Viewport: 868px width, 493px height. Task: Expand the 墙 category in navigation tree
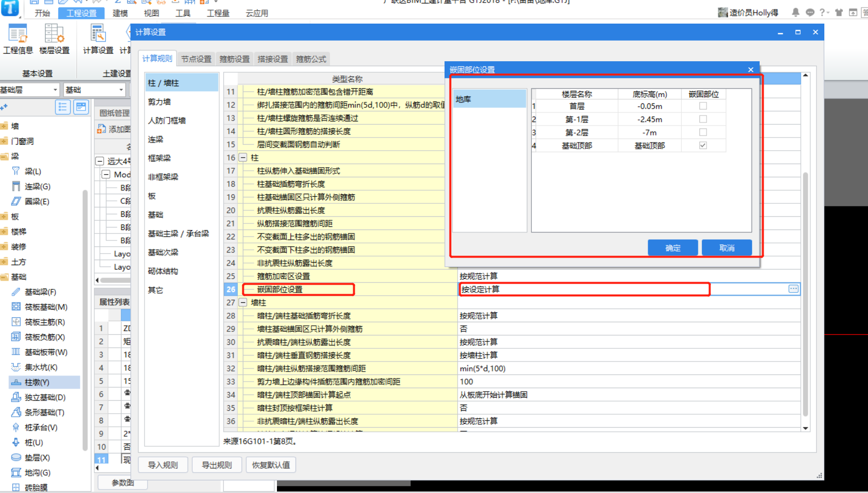4,126
